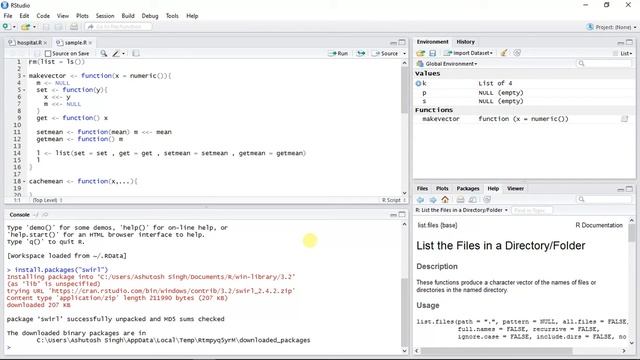This screenshot has height=360, width=640.
Task: Click the Help search field
Action: click(604, 199)
